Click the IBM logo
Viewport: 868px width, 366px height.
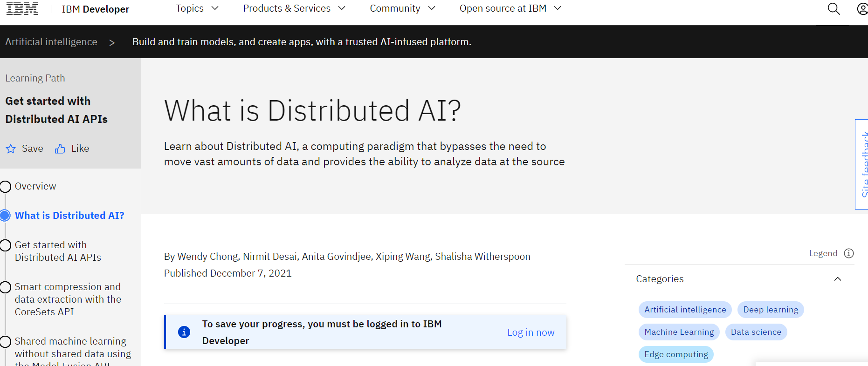(x=22, y=9)
